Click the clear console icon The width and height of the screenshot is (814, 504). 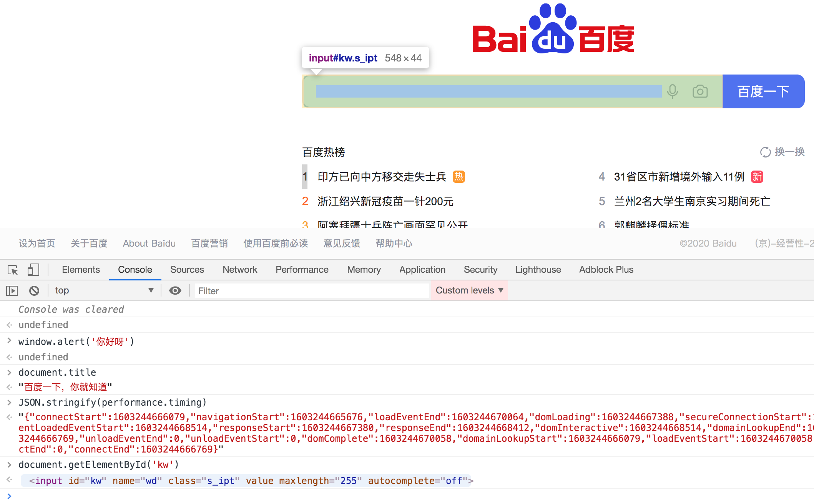point(34,291)
